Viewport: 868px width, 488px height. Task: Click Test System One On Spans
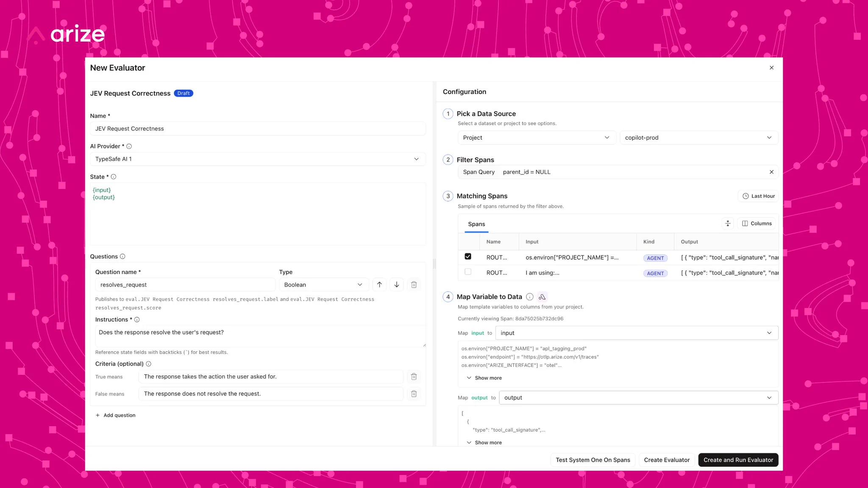593,460
